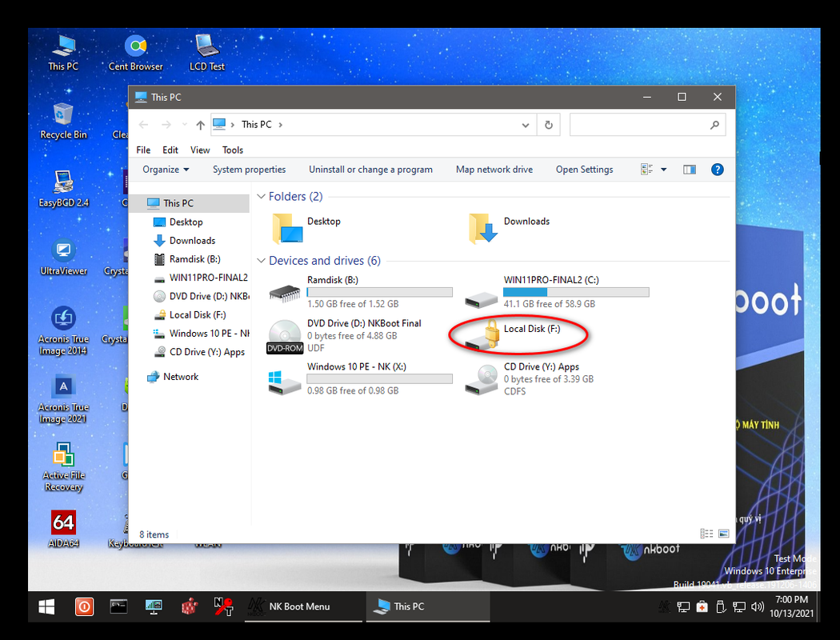Open the View menu
This screenshot has height=640, width=840.
(200, 150)
